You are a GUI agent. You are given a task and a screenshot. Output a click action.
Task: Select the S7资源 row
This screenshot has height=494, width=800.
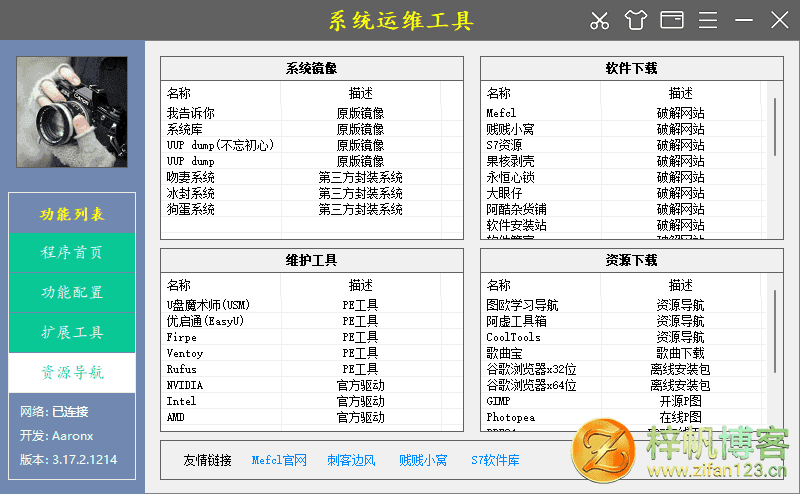click(x=621, y=145)
